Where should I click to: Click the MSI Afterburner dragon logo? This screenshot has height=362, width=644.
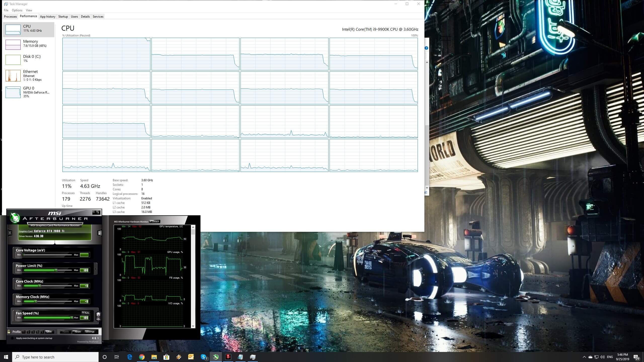pos(15,218)
